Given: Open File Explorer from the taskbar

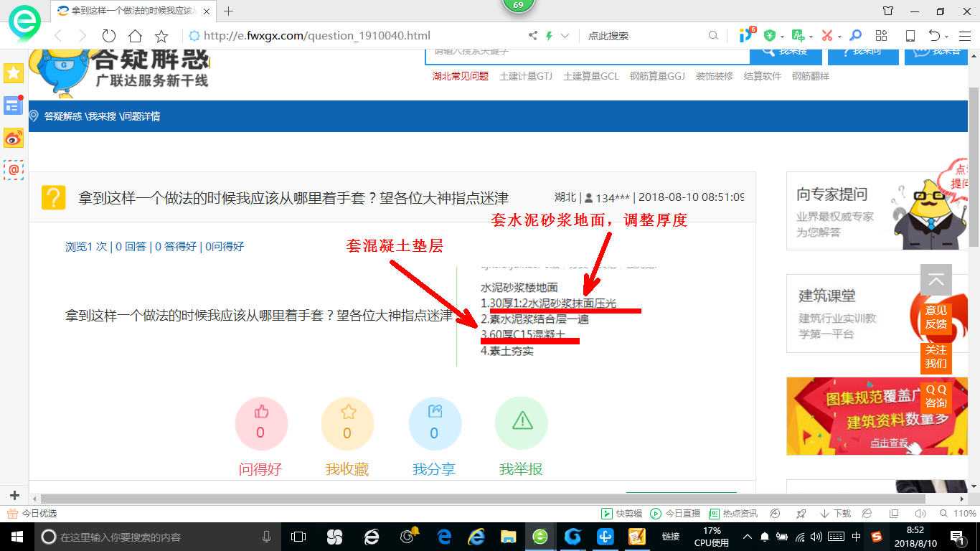Looking at the screenshot, I should point(508,537).
